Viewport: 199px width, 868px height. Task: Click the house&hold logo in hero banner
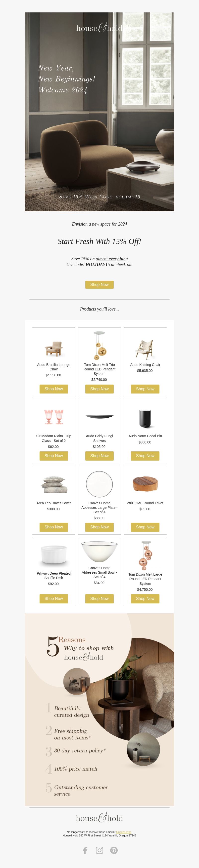[x=99, y=28]
